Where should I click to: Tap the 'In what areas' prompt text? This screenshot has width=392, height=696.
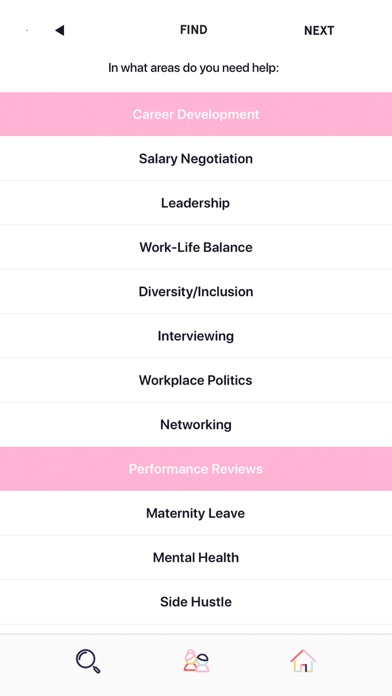(x=194, y=68)
